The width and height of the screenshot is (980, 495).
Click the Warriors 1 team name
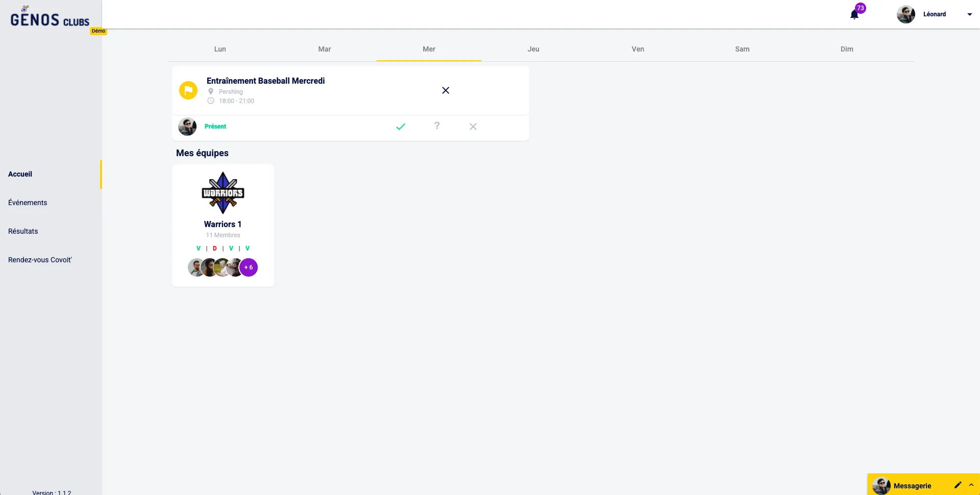pyautogui.click(x=223, y=224)
